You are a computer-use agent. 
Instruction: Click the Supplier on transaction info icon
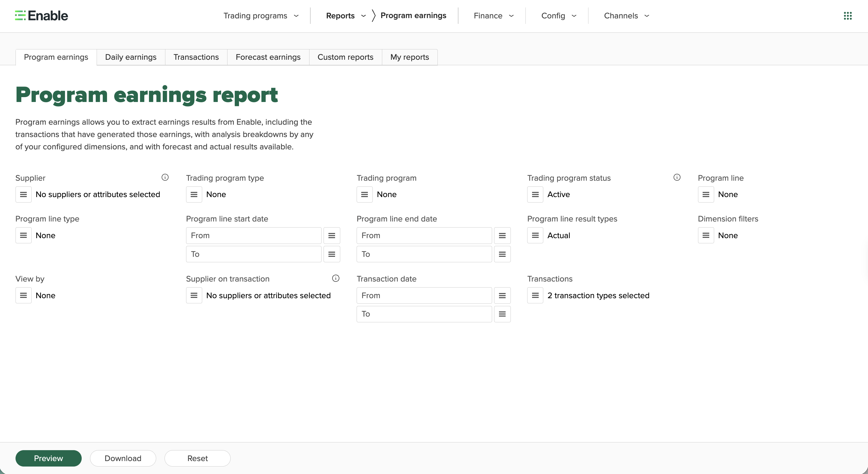point(336,278)
